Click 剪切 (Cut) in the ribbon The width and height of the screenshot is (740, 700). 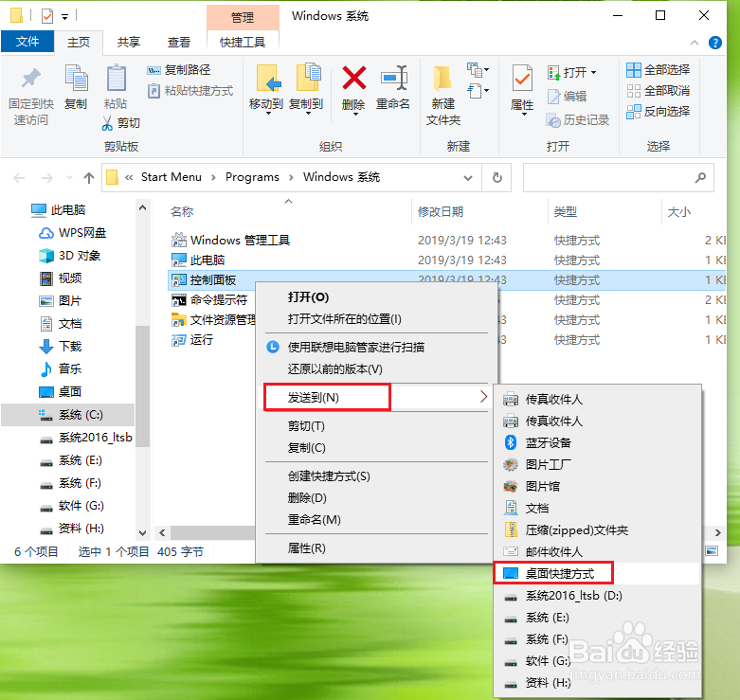[x=121, y=123]
